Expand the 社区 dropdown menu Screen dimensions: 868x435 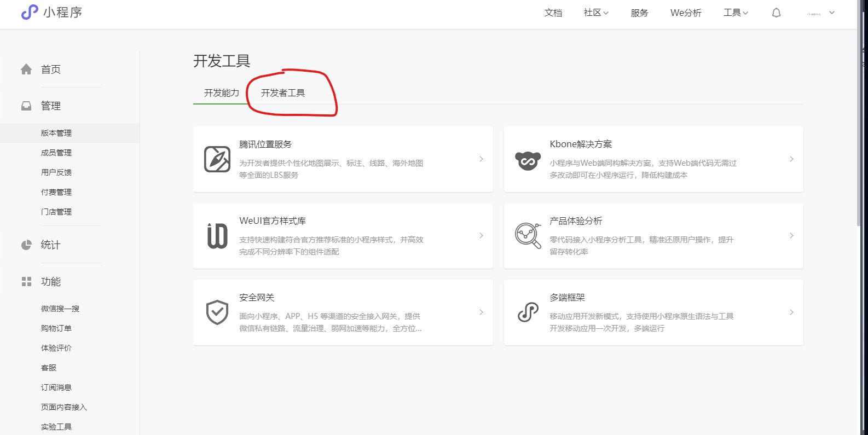coord(596,13)
